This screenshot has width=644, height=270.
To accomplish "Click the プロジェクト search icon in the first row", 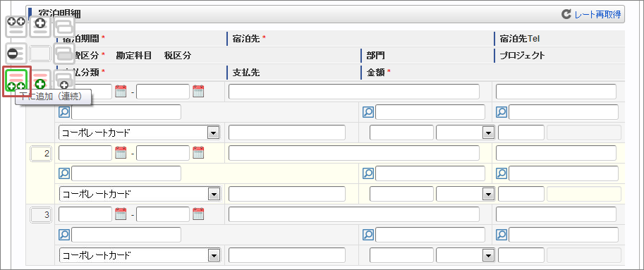I will click(x=502, y=112).
